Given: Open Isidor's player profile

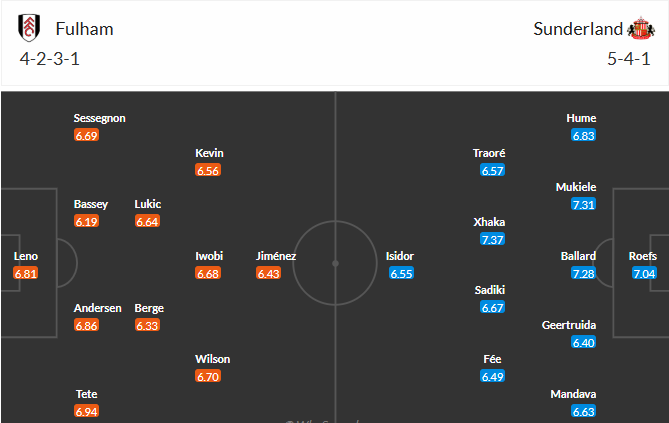Looking at the screenshot, I should [400, 256].
